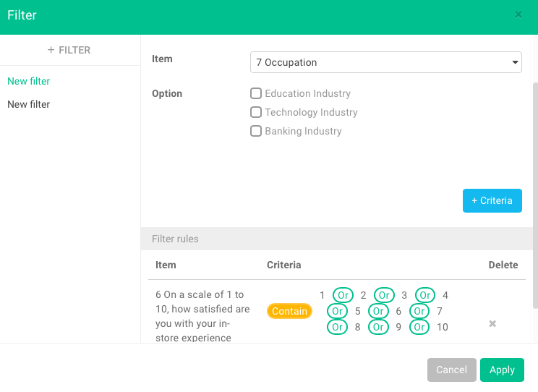Toggle the Or operator between 5 and 6
Screen dimensions: 538x392
(378, 311)
